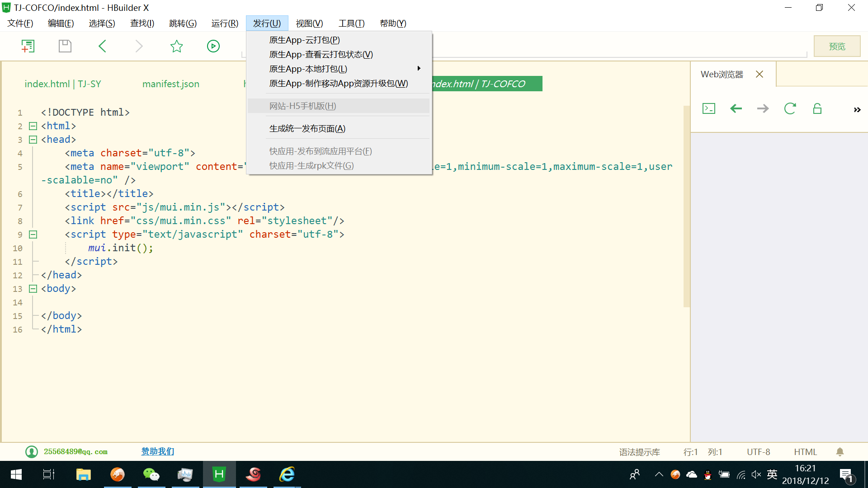
Task: Close the Web浏览器 panel tab
Action: [759, 75]
